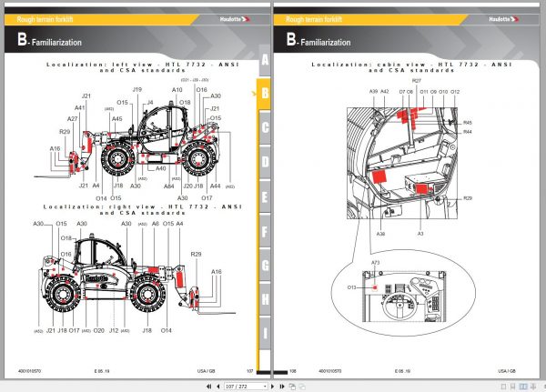Click label O20 under the right view
Viewport: 546px width, 392px height.
[x=99, y=330]
